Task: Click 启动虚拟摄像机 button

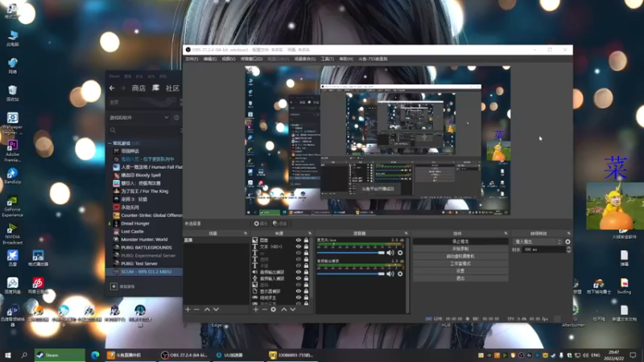Action: (x=460, y=256)
